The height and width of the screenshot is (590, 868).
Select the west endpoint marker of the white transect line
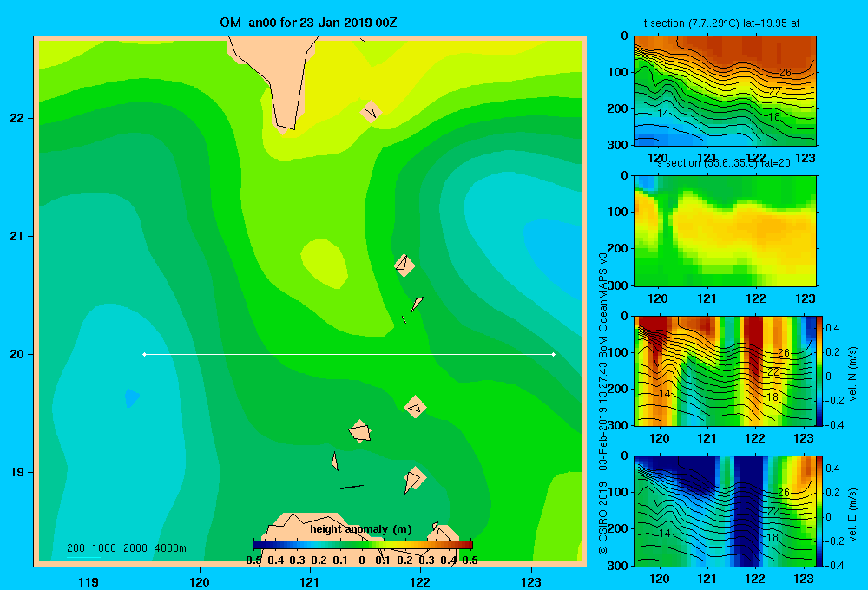(144, 354)
